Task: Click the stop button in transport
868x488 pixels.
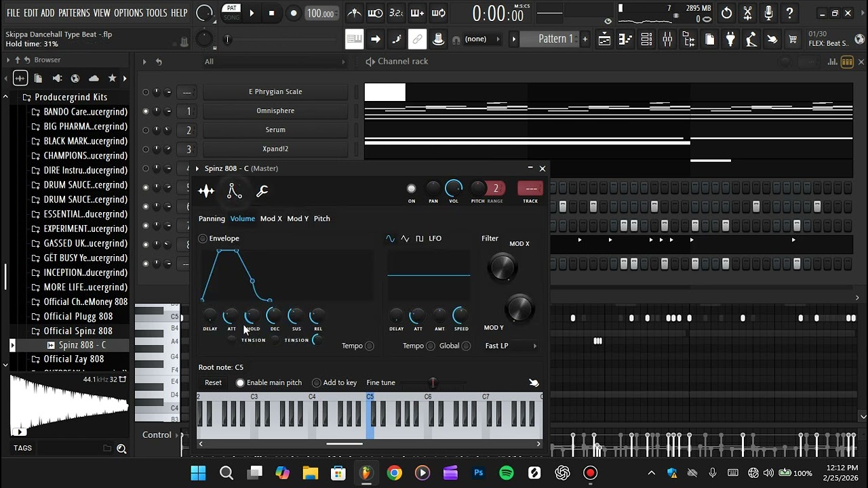Action: (x=272, y=13)
